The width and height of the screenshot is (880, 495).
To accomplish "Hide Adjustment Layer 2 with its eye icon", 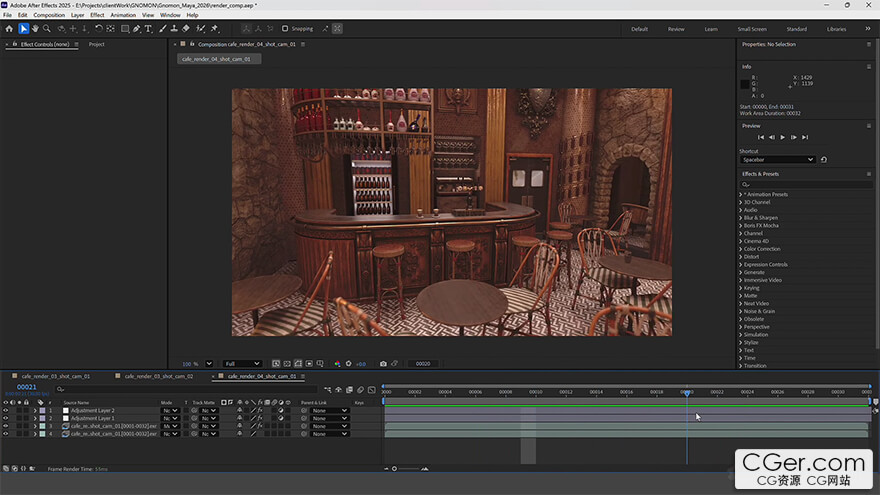I will (5, 410).
